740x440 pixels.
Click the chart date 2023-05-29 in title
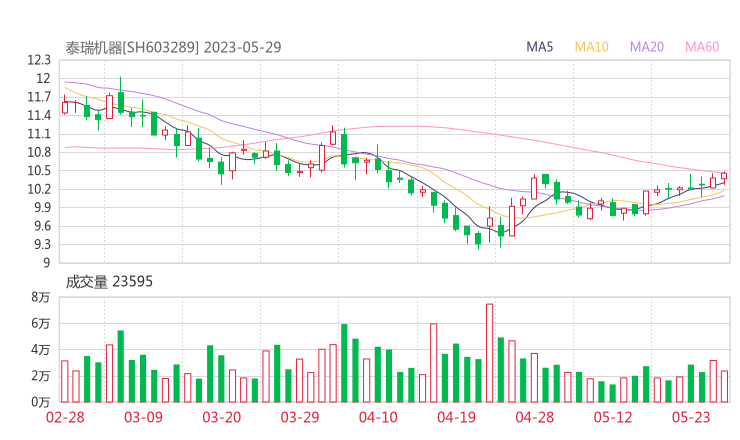click(243, 48)
